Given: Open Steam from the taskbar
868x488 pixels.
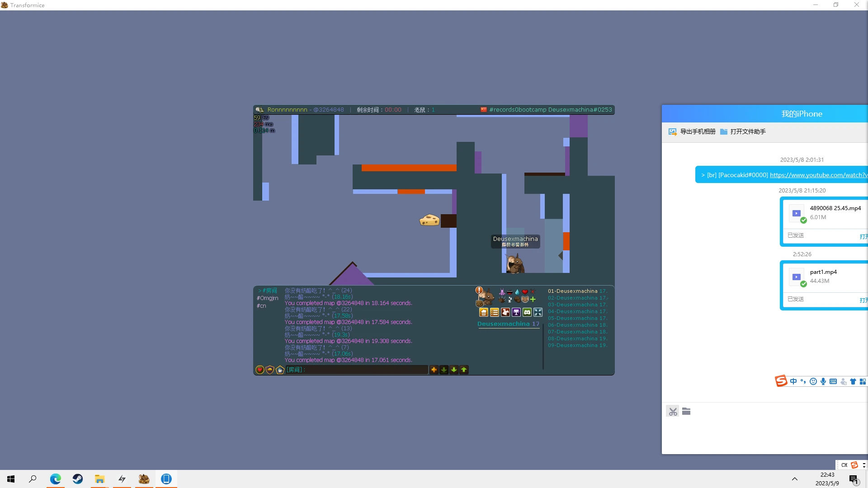Looking at the screenshot, I should click(x=77, y=479).
